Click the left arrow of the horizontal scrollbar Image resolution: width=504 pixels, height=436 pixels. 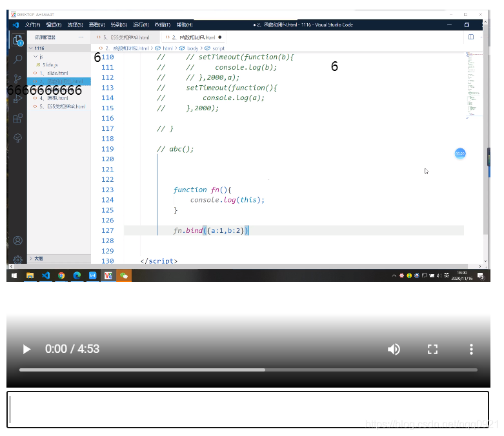point(11,266)
